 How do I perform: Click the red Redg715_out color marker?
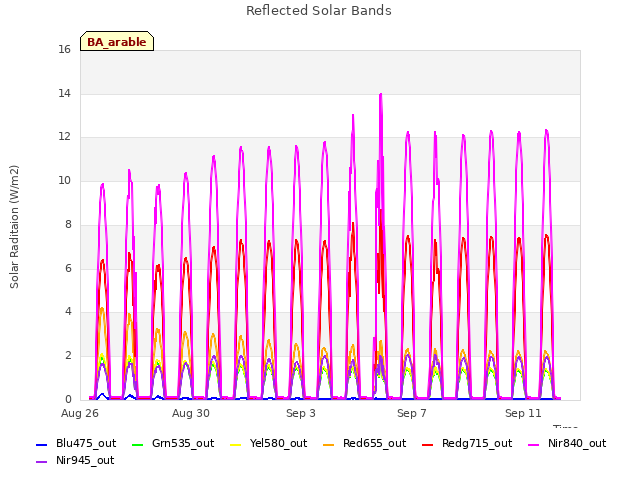coord(428,444)
